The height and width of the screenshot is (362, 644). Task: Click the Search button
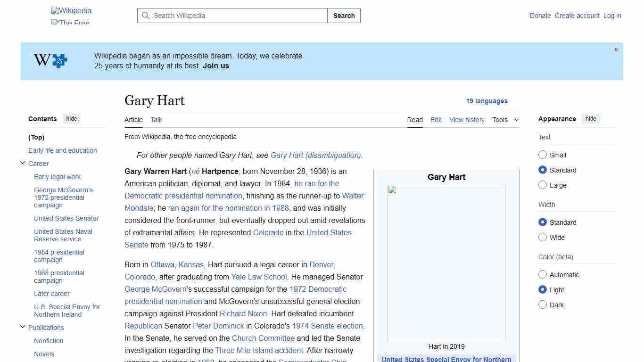[344, 16]
